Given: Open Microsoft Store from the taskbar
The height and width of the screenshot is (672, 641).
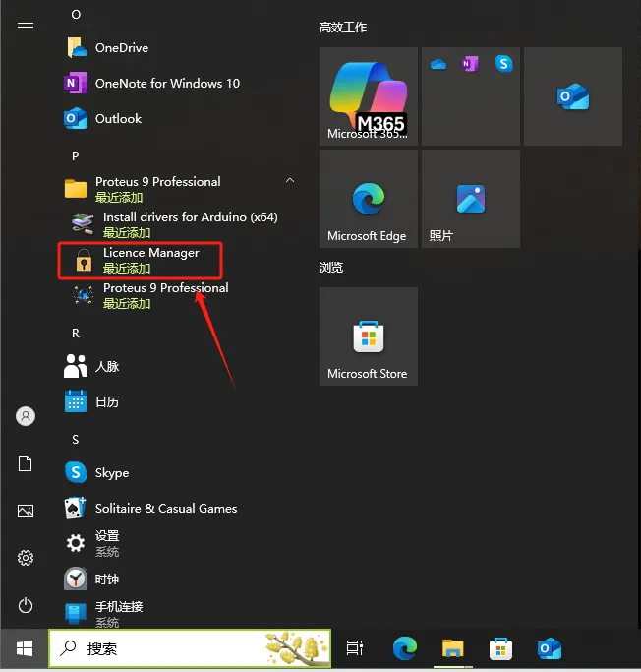Looking at the screenshot, I should (500, 648).
